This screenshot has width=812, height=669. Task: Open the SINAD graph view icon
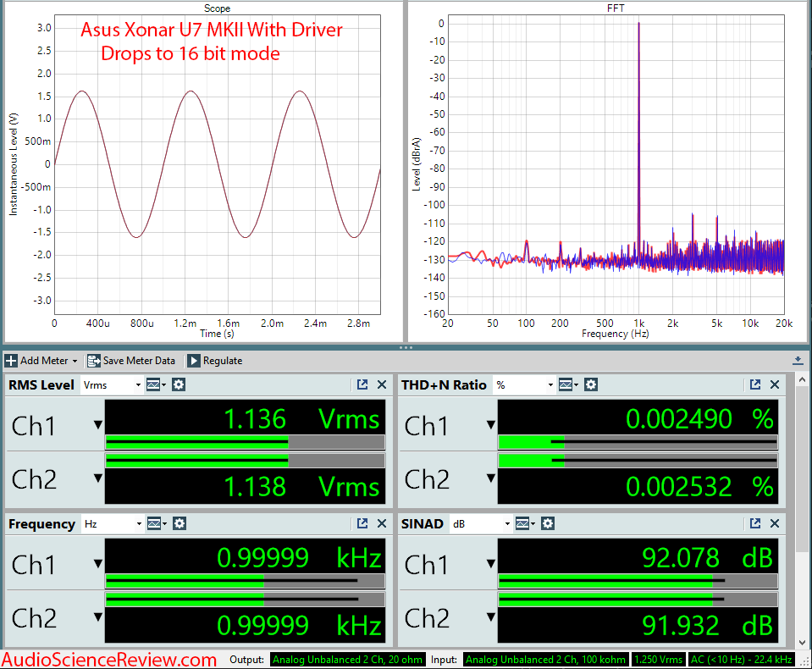coord(525,523)
